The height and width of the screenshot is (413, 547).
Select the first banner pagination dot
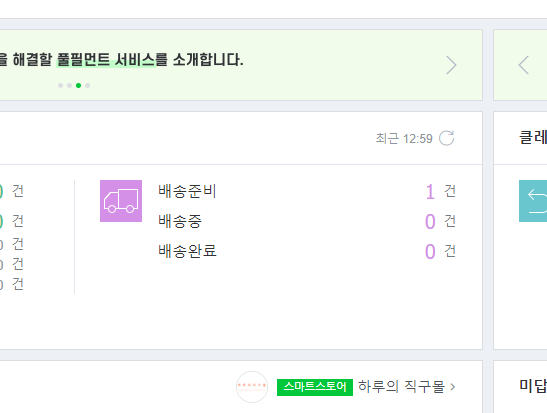coord(60,85)
